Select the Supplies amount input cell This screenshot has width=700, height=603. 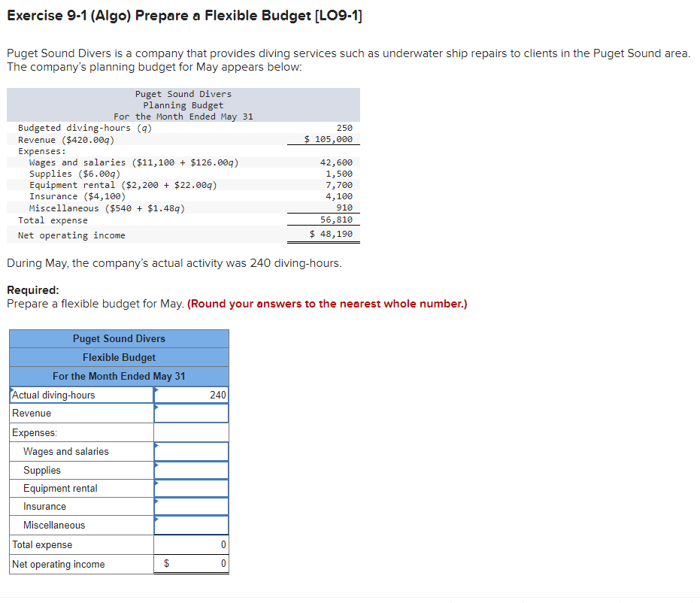[191, 471]
